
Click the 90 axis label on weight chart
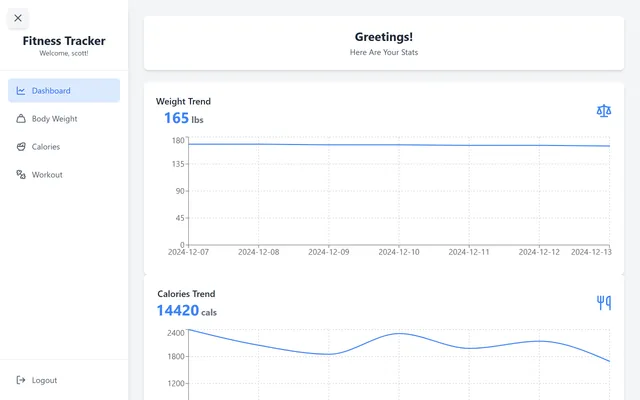pos(180,191)
